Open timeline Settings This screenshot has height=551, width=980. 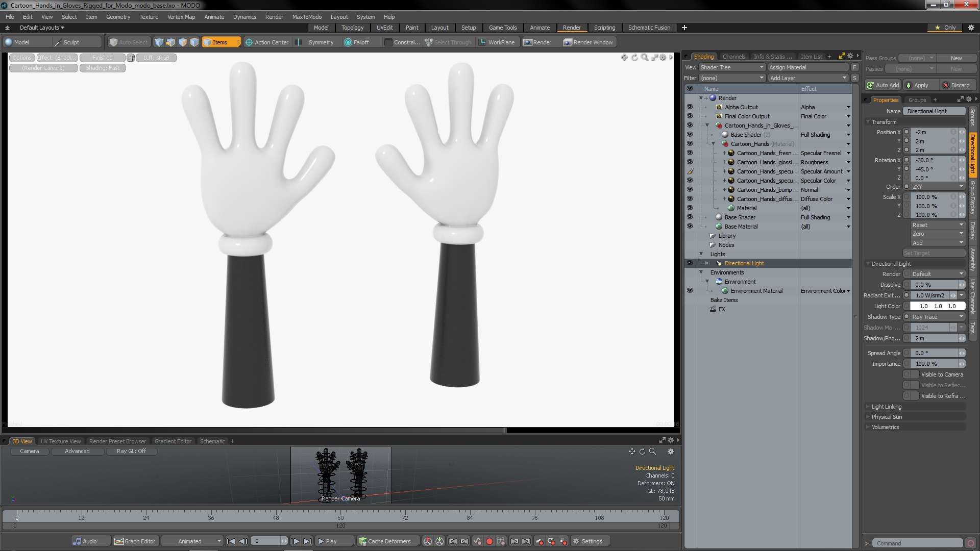click(x=590, y=541)
